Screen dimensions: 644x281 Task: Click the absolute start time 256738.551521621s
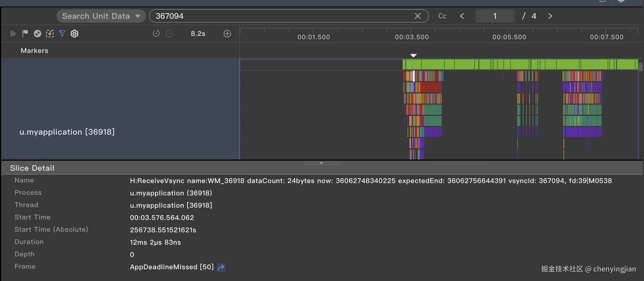(163, 230)
